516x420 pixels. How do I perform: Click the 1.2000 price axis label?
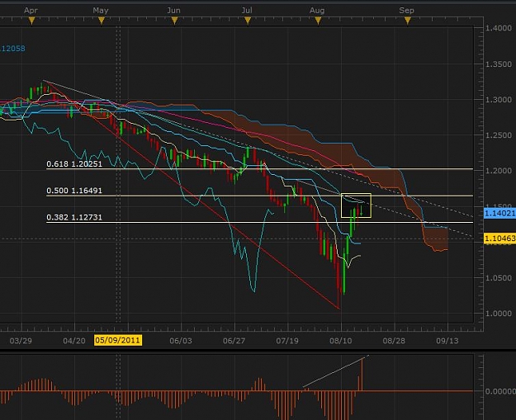pos(499,171)
